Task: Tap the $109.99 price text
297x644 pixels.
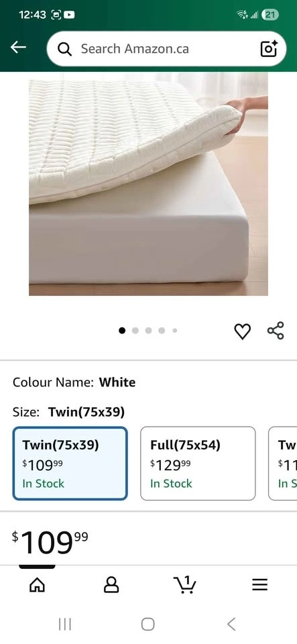Action: (50, 542)
